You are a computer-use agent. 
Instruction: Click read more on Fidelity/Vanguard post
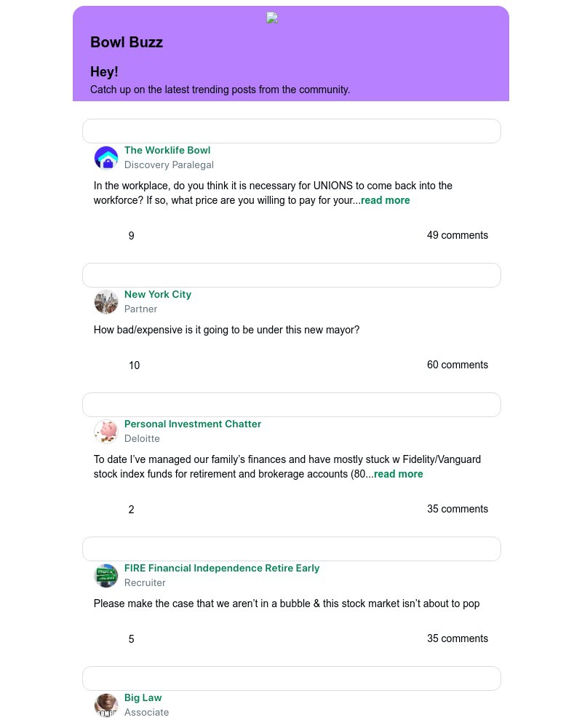(399, 475)
